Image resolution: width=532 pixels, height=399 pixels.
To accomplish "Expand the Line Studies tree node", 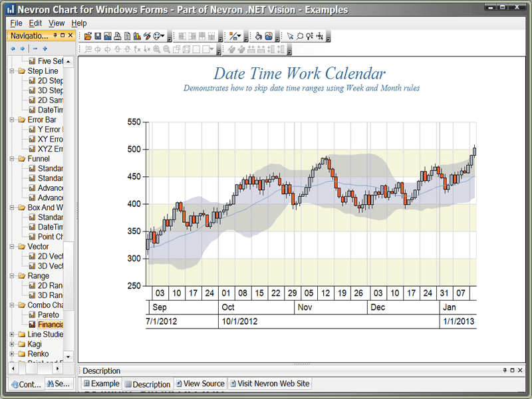I will pos(12,334).
